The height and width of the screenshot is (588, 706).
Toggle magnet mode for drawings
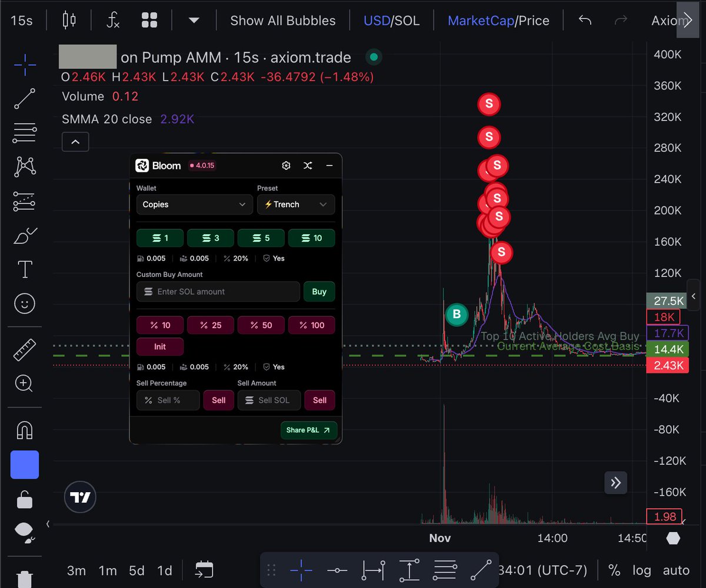[25, 430]
